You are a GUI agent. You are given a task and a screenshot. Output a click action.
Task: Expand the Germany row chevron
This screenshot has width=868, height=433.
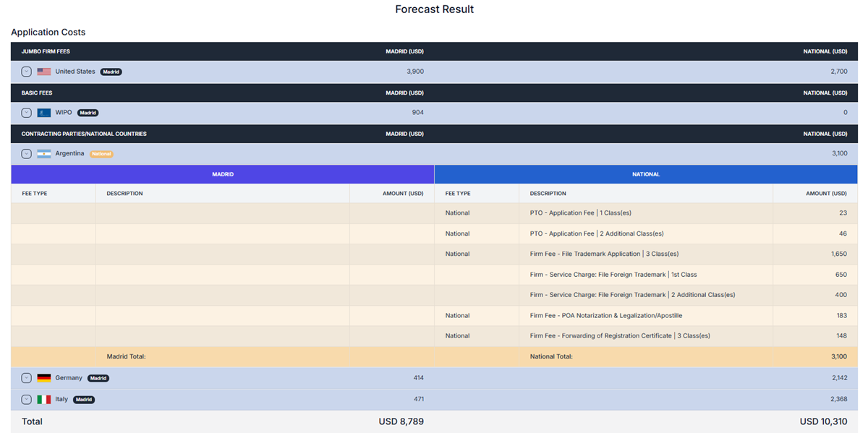tap(26, 378)
